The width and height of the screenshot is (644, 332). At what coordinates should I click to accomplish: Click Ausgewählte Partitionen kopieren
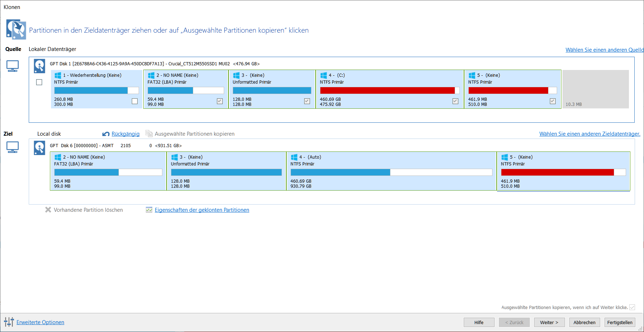(x=194, y=134)
